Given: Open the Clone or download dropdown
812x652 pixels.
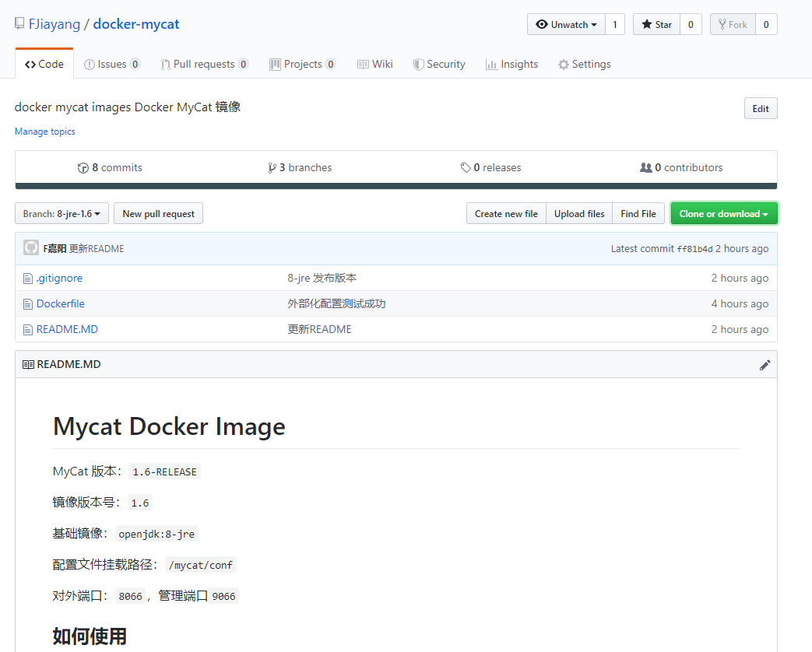Looking at the screenshot, I should click(723, 214).
